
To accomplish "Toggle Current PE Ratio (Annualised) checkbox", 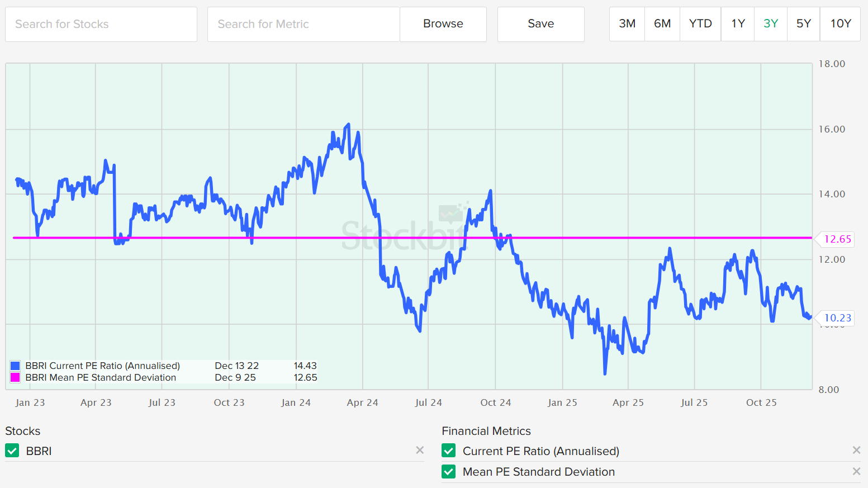I will 448,451.
